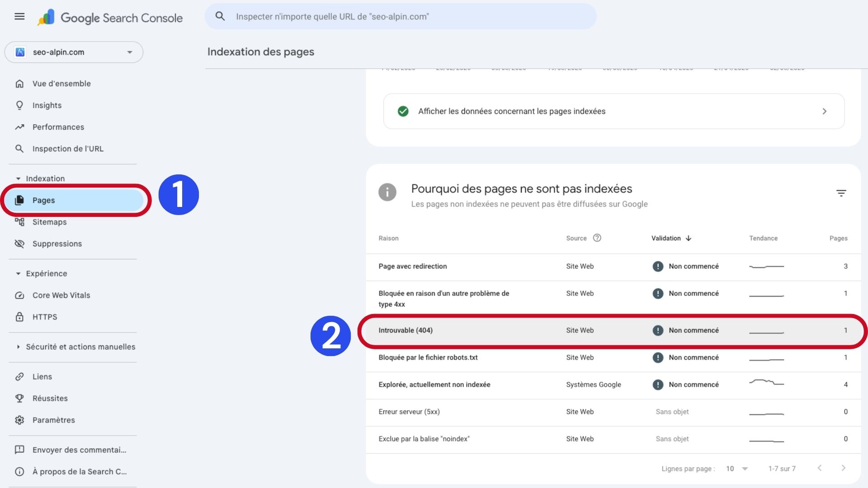This screenshot has width=868, height=488.
Task: Open the HTTPS report
Action: tap(45, 317)
